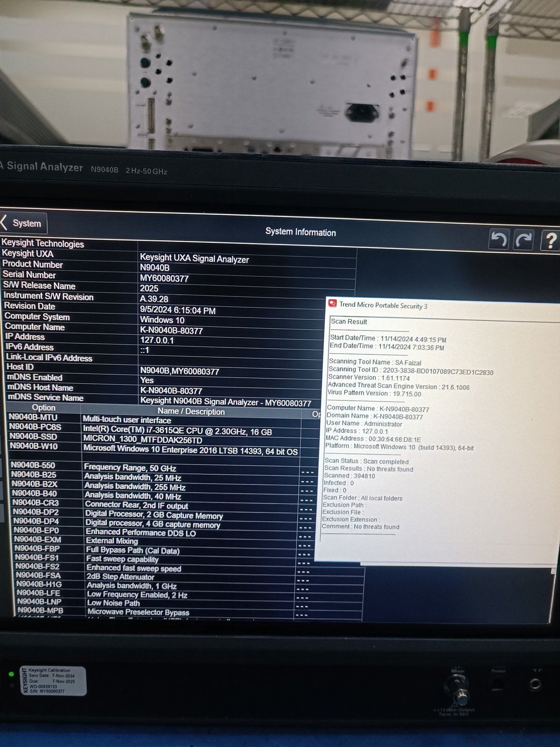Screen dimensions: 560x747
Task: Select Computer System value Windows 10
Action: (x=162, y=320)
